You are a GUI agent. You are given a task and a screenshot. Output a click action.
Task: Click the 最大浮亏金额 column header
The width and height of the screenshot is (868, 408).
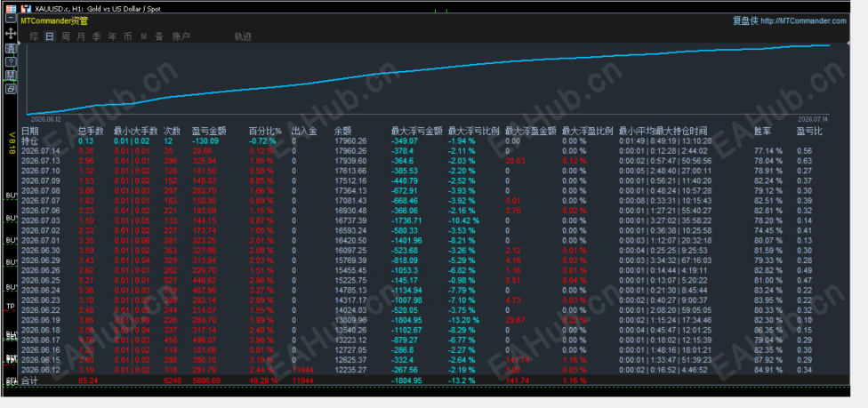417,132
